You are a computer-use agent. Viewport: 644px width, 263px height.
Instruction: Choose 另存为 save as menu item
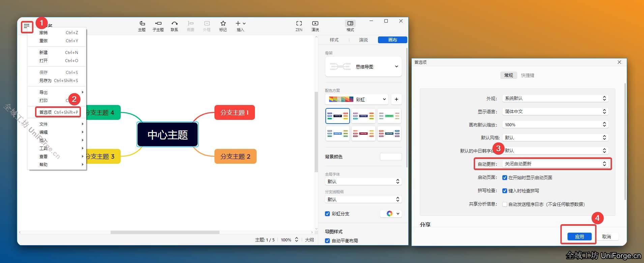tap(57, 81)
